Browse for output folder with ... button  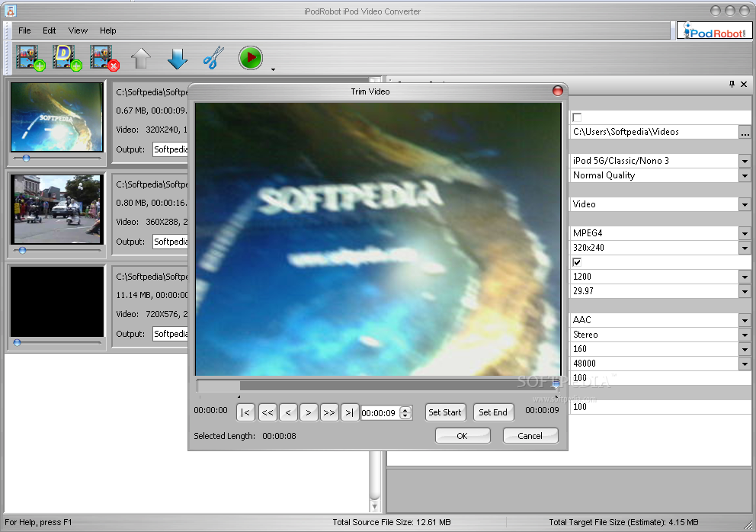(745, 132)
